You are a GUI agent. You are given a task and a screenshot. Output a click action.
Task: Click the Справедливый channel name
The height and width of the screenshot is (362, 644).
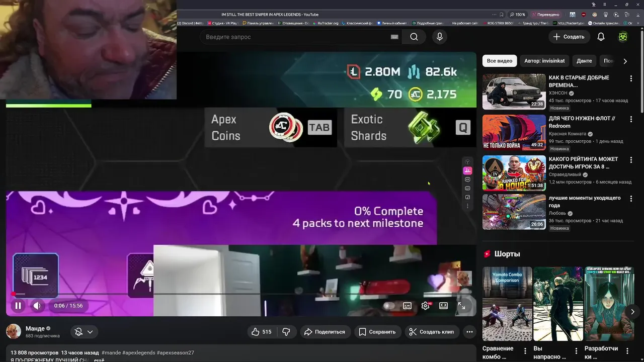point(565,174)
